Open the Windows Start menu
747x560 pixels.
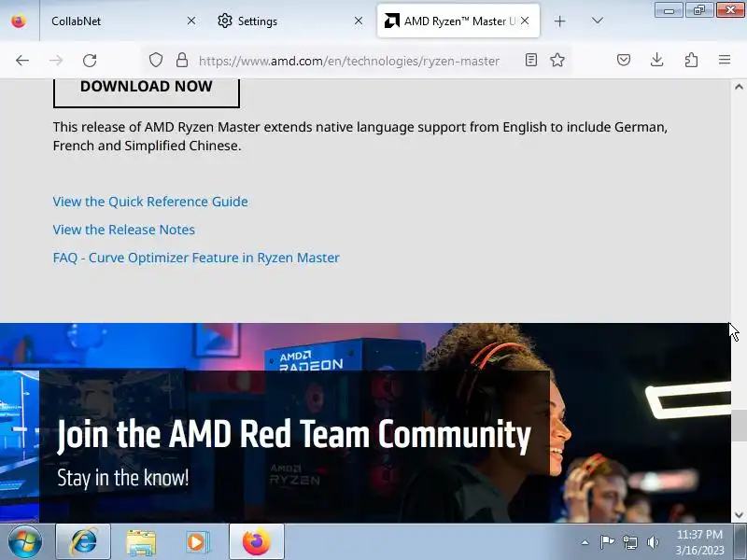tap(25, 542)
